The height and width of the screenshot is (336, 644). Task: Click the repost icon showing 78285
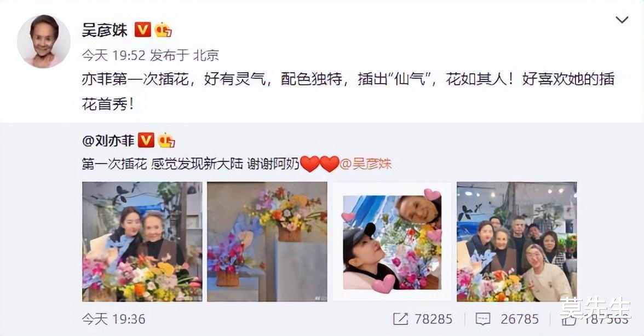pyautogui.click(x=400, y=319)
